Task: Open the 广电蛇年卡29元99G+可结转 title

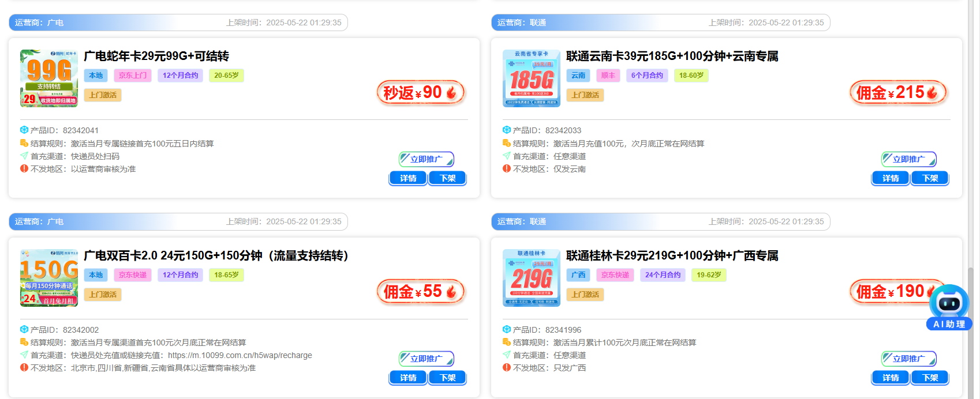Action: [x=156, y=56]
